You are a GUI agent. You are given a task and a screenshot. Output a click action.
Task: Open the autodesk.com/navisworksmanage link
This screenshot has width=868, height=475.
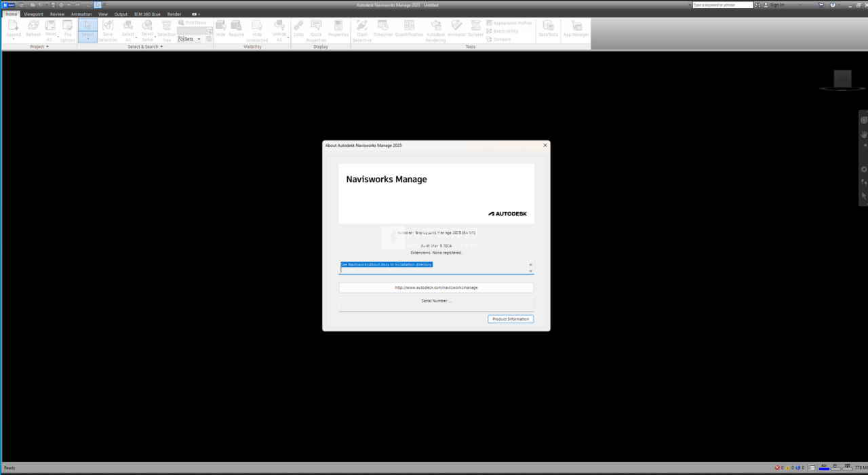coord(436,287)
